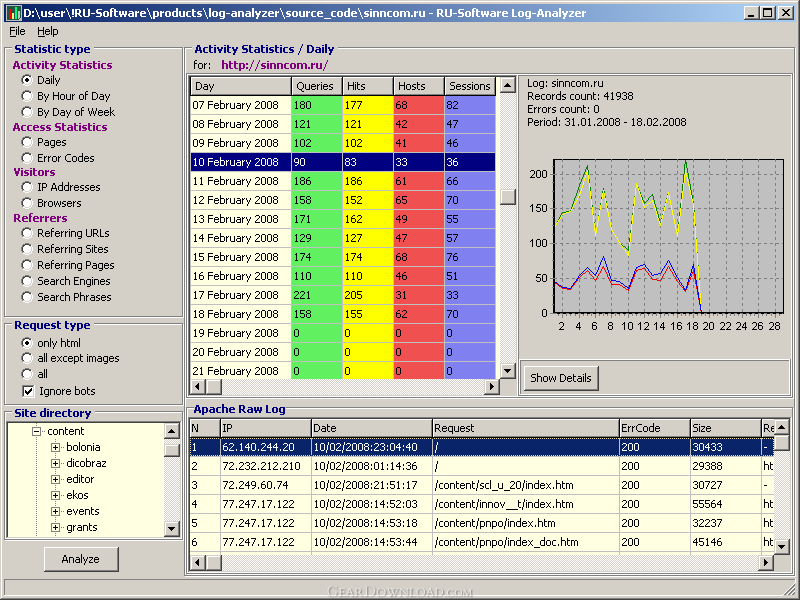Select By Hour of Day statistics

27,96
